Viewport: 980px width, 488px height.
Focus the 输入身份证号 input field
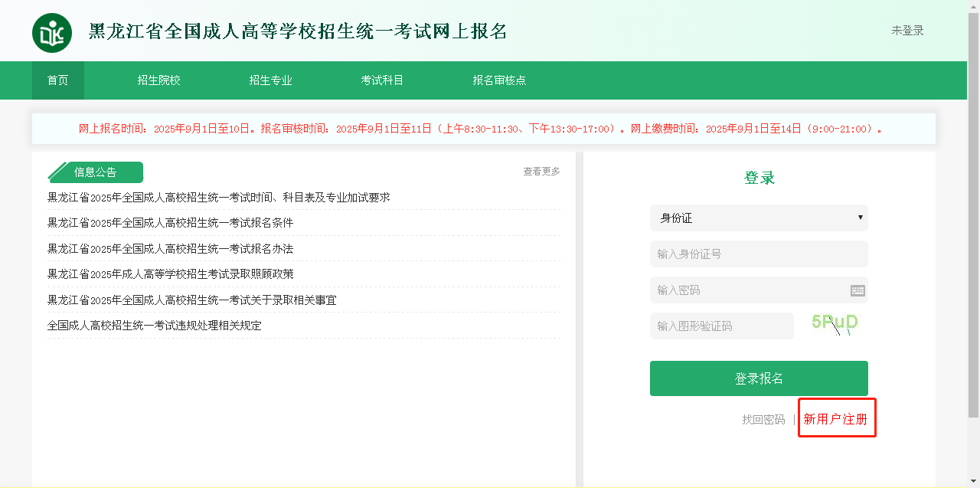[758, 254]
